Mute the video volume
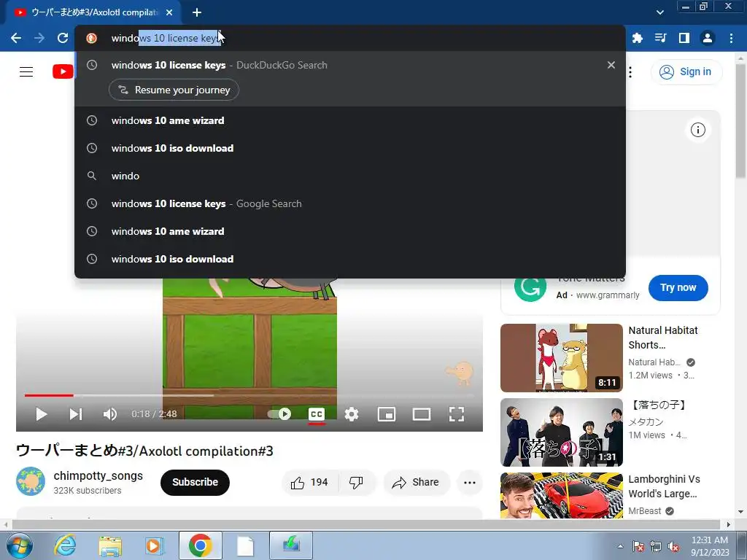The width and height of the screenshot is (747, 560). 110,414
